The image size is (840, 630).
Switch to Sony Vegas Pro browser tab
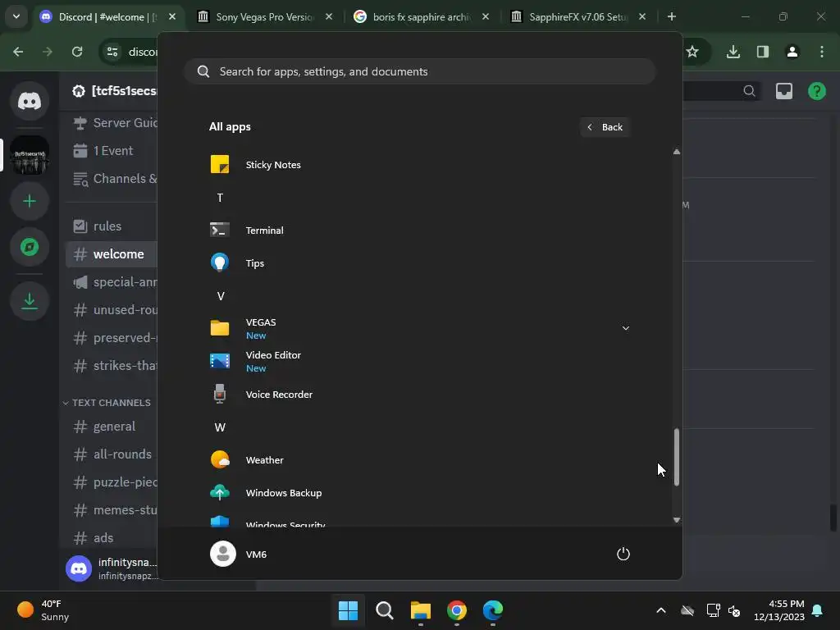(264, 16)
